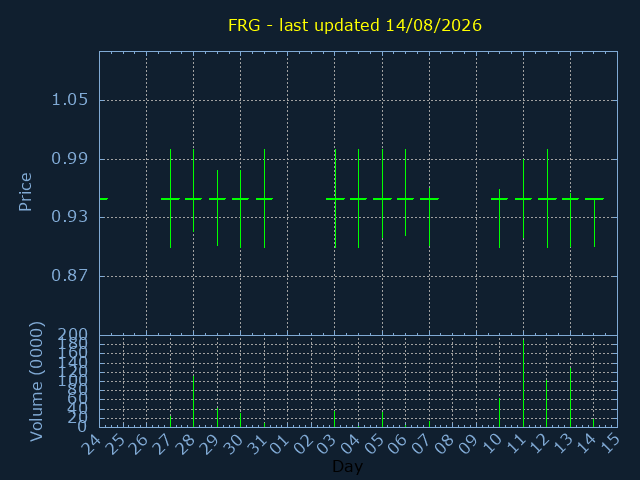Image resolution: width=640 pixels, height=480 pixels.
Task: Select the price bar for day 04
Action: click(358, 198)
